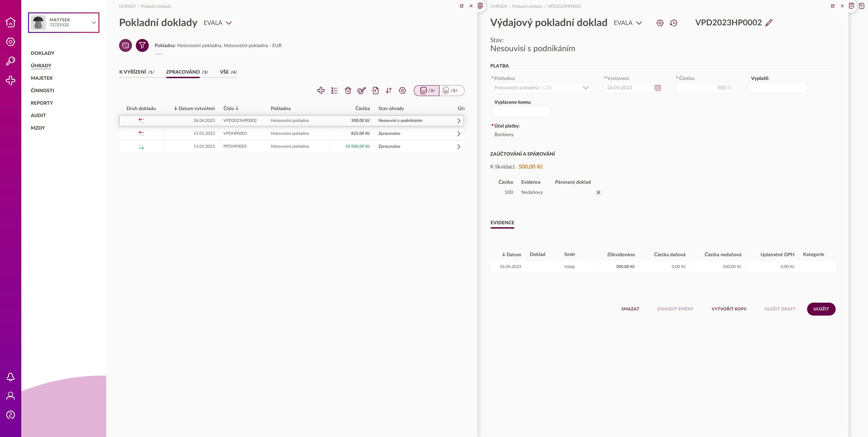Viewport: 868px width, 437px height.
Task: Sort evidence table by Datum header
Action: coord(511,255)
